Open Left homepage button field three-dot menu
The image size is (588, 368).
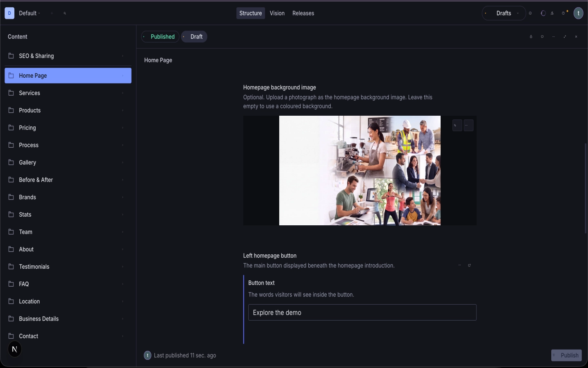point(459,265)
